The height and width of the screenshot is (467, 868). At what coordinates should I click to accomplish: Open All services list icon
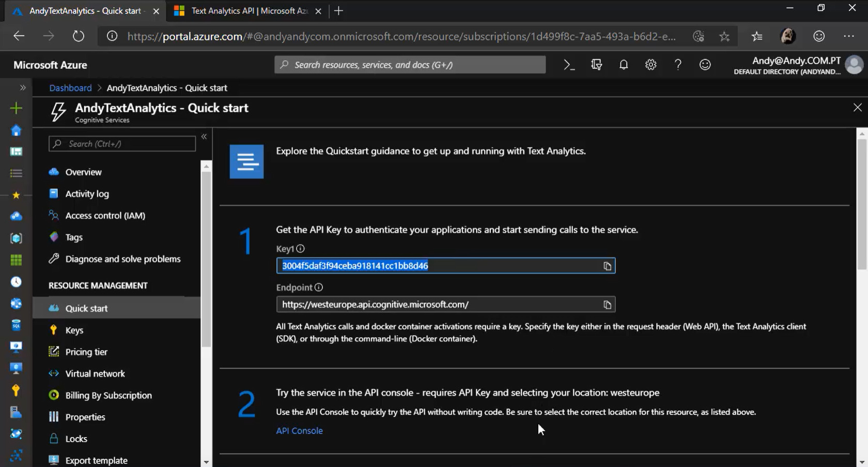pyautogui.click(x=16, y=173)
